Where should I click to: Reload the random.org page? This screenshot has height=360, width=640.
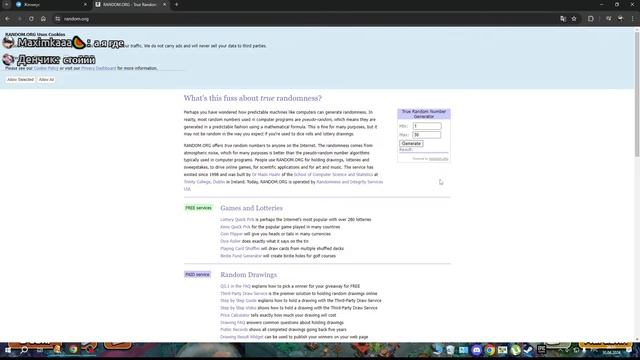pos(31,19)
